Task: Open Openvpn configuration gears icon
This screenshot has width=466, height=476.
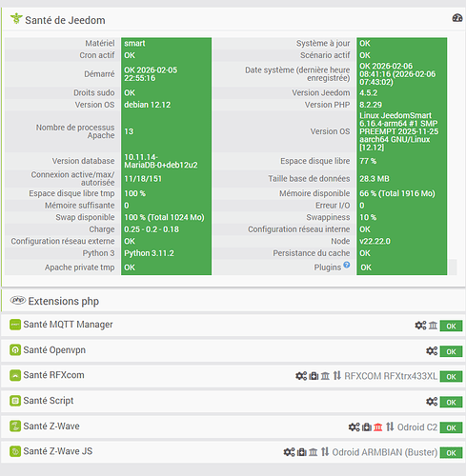Action: click(432, 351)
